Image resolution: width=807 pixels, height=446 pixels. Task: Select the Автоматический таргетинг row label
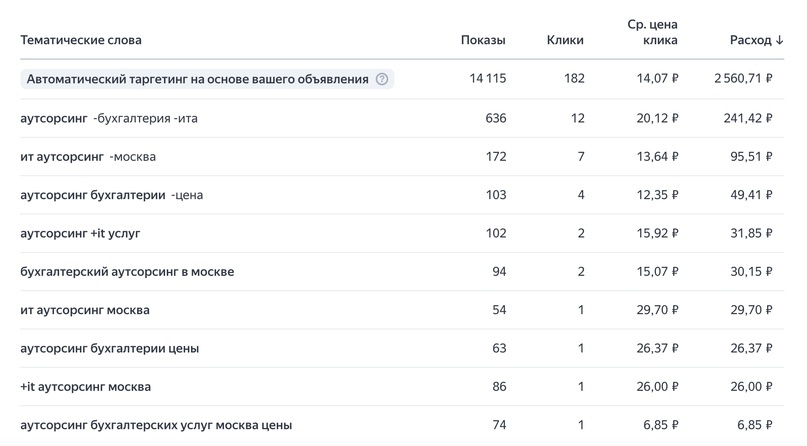point(197,79)
